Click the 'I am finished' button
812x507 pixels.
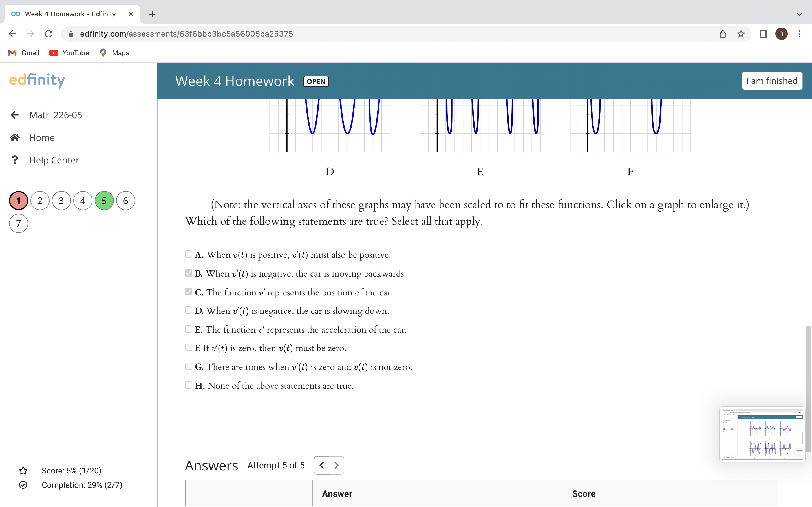pyautogui.click(x=771, y=81)
